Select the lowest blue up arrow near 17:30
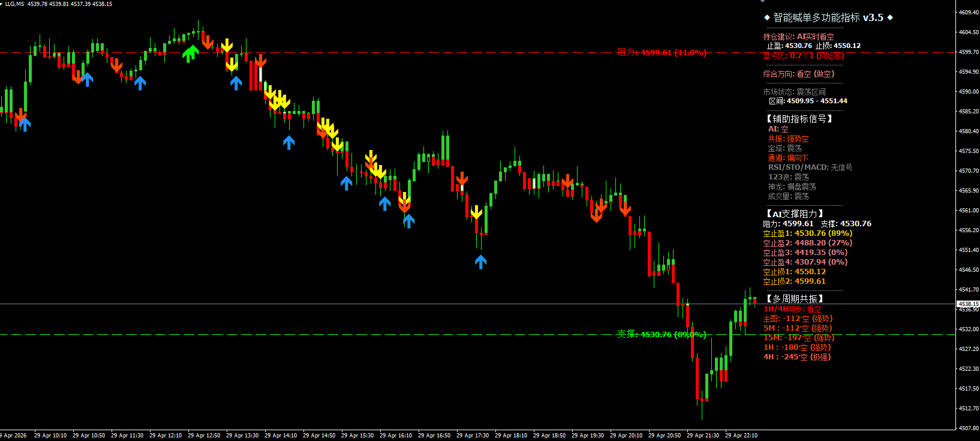 coord(480,262)
